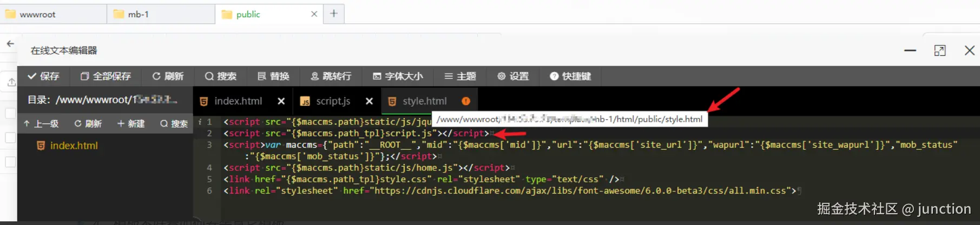The image size is (980, 225).
Task: Click the home.js script line
Action: (367, 168)
